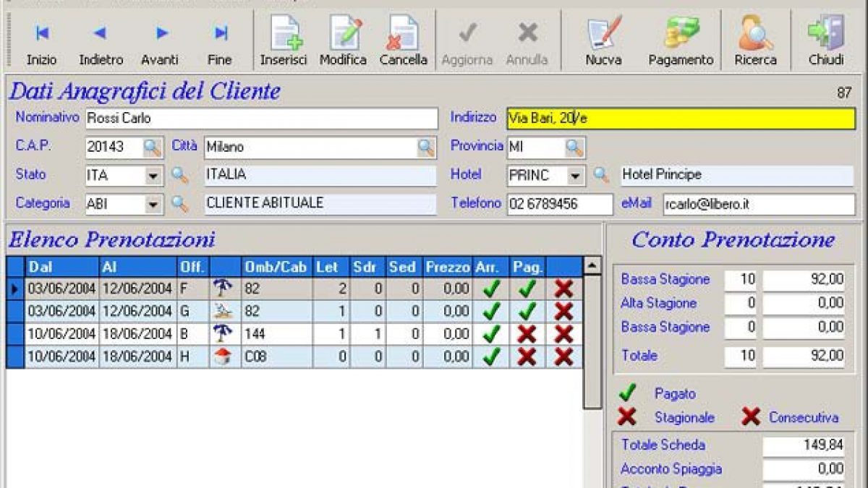868x488 pixels.
Task: Toggle Arr. checkmark in row H
Action: point(492,356)
